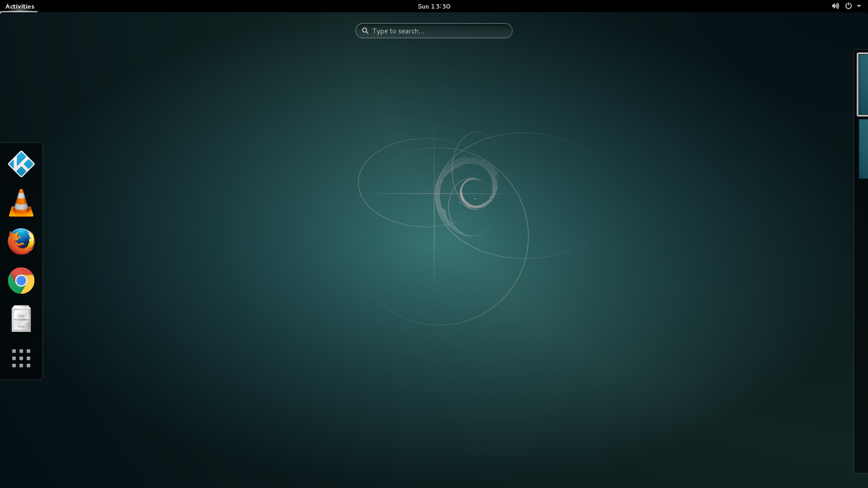Click the power icon in top bar
868x488 pixels.
pos(849,6)
